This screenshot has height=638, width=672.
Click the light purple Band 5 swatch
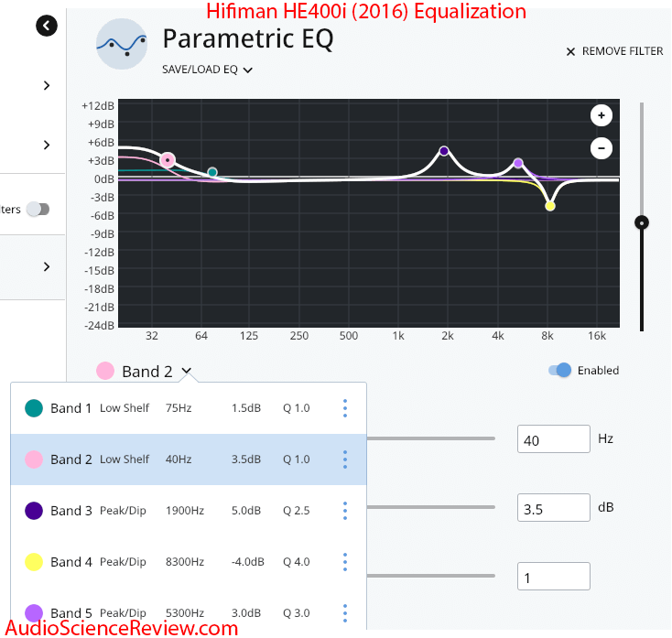tap(34, 613)
